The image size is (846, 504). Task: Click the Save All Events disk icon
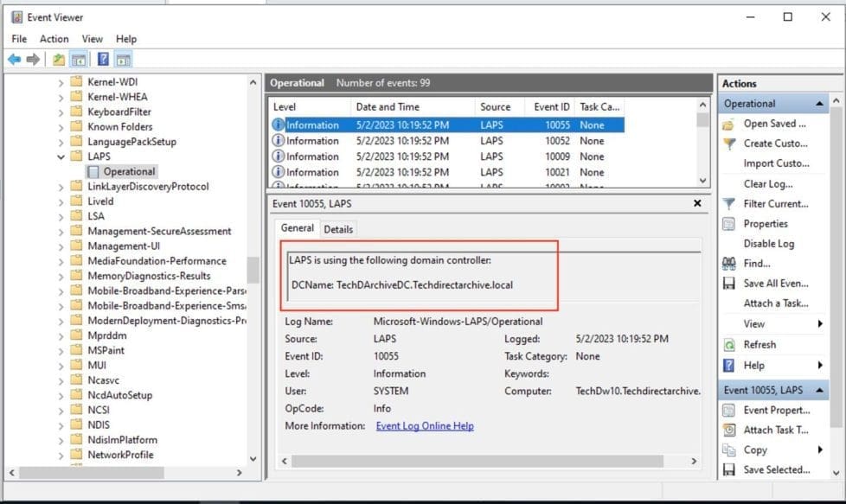(729, 284)
